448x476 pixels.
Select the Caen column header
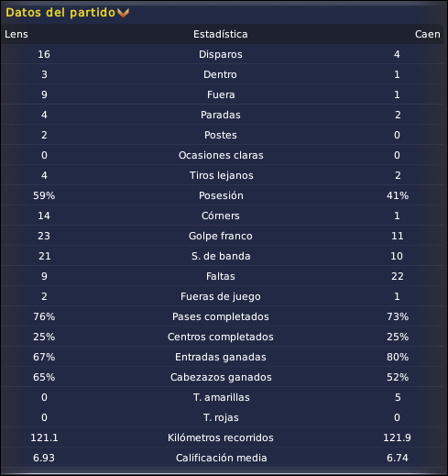click(x=428, y=34)
